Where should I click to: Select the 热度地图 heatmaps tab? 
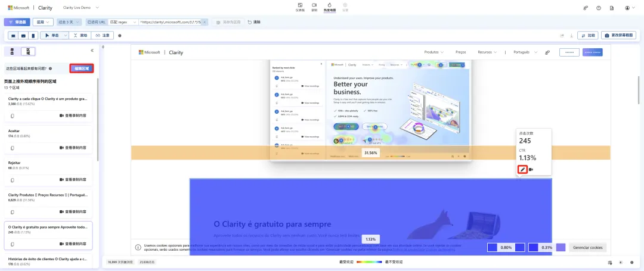pos(329,7)
